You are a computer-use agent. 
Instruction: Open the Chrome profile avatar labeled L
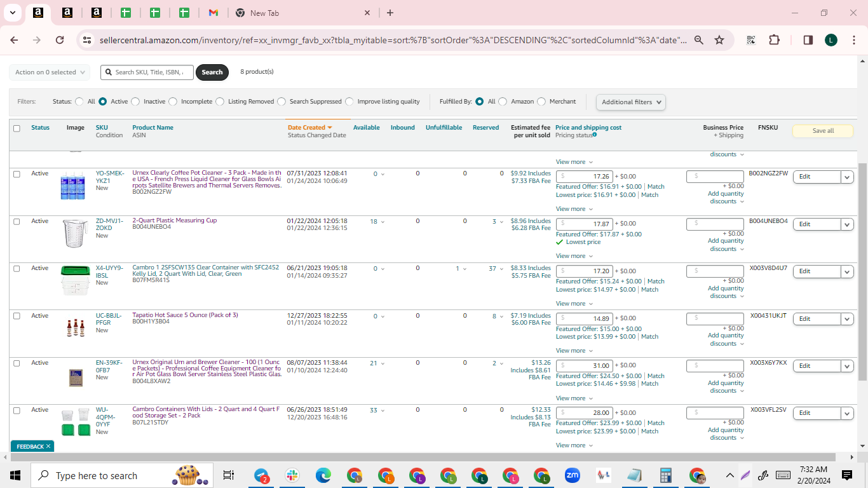click(831, 40)
